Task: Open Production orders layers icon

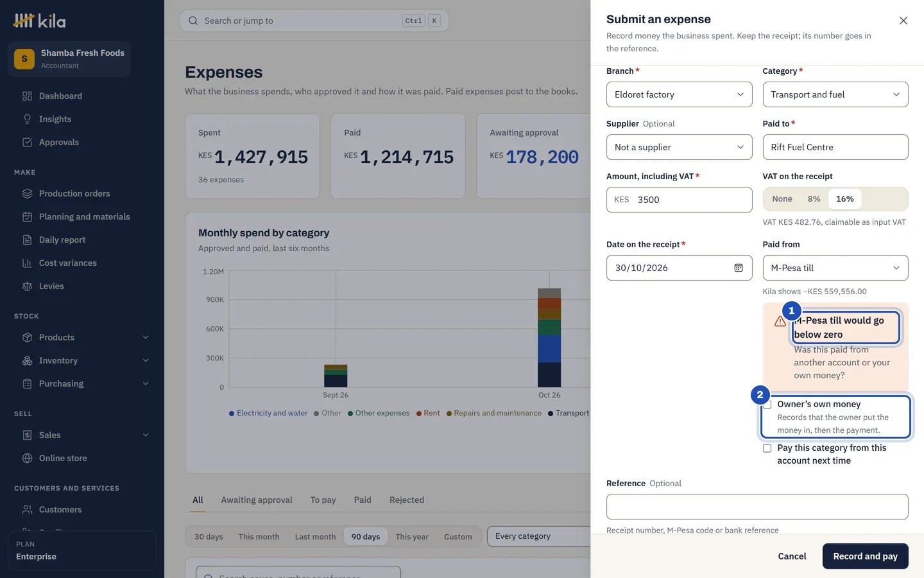Action: click(x=27, y=194)
